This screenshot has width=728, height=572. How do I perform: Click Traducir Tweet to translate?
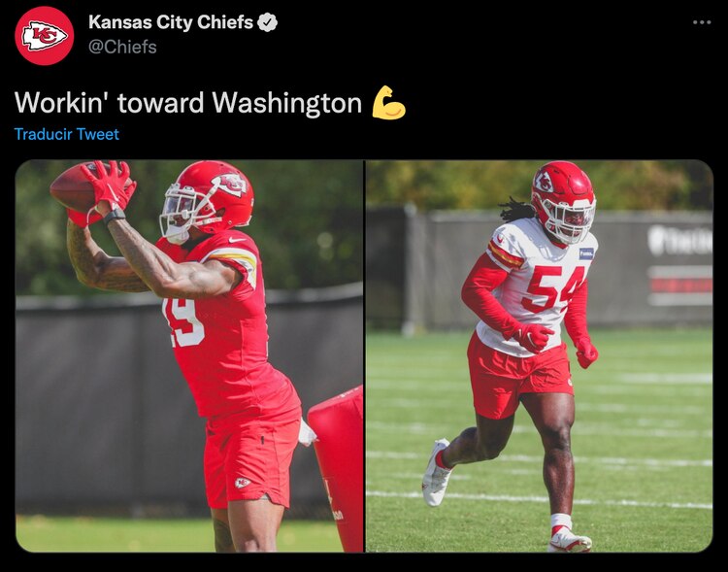coord(67,134)
